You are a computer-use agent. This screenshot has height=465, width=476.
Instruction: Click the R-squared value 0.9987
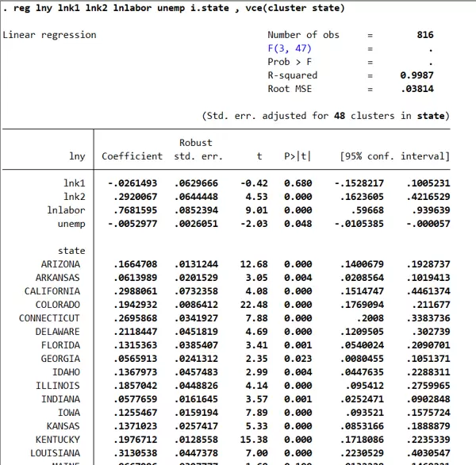coord(416,75)
